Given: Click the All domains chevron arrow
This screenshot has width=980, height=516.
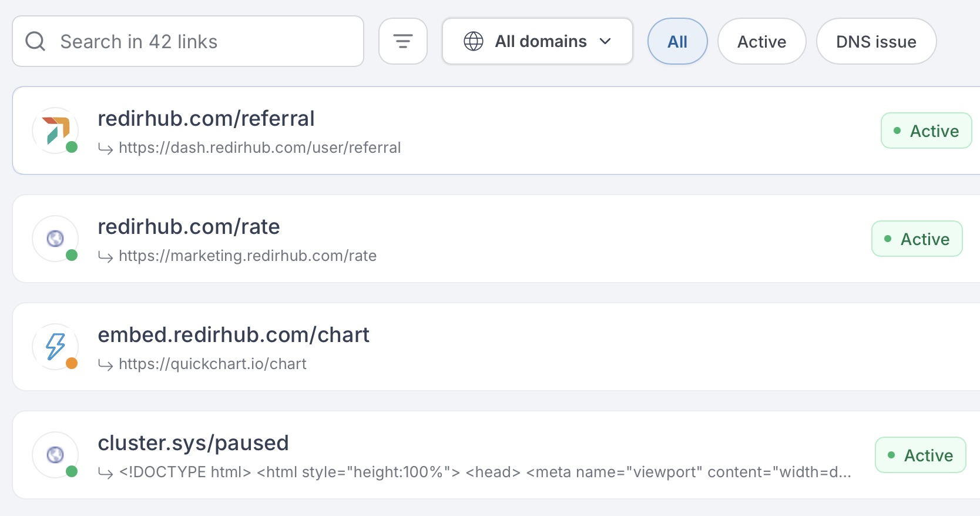Looking at the screenshot, I should coord(605,41).
